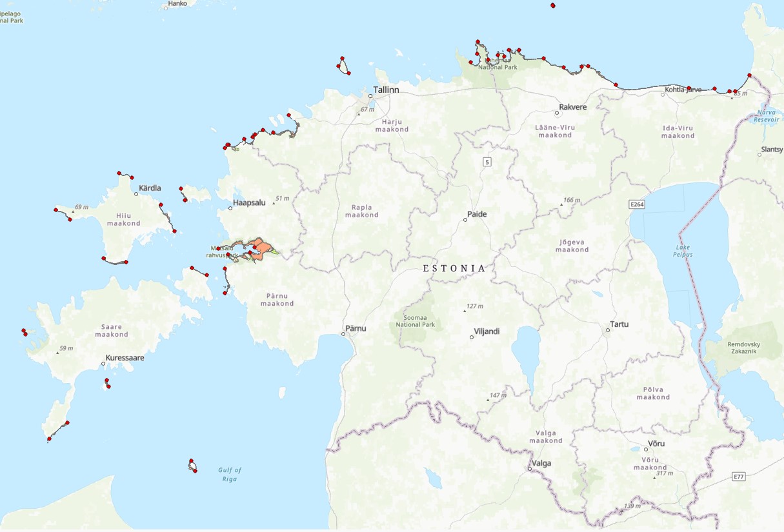
Task: Select the Kuressaare city marker circle
Action: click(x=103, y=364)
